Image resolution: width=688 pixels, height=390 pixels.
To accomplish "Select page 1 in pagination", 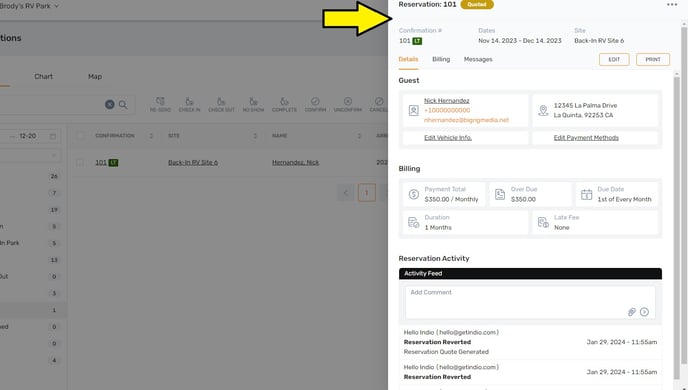I will tap(367, 193).
